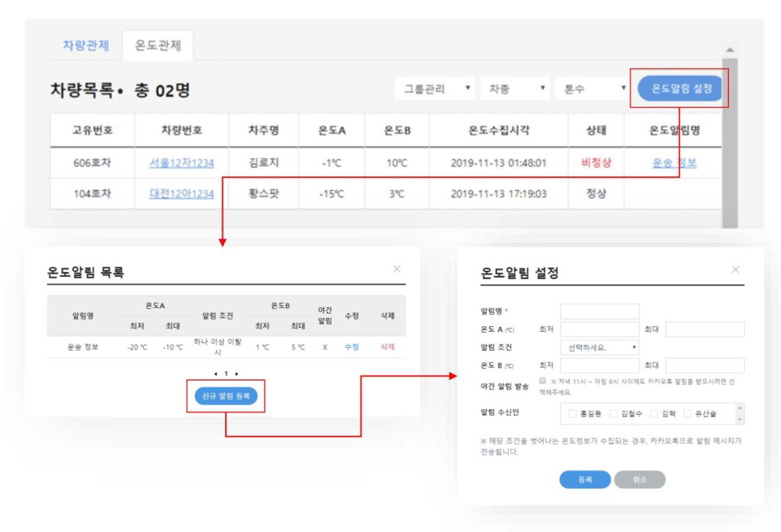Open the 그룹관리 dropdown
The image size is (781, 532).
tap(435, 89)
